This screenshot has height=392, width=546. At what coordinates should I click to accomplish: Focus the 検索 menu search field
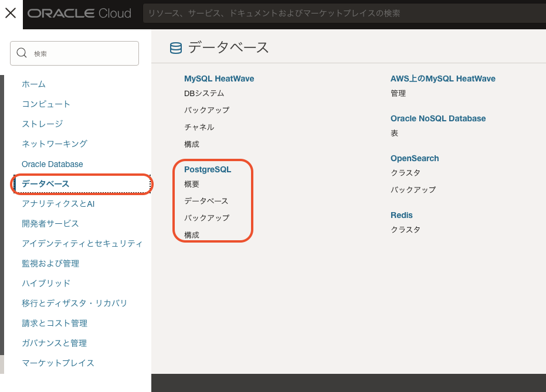click(74, 53)
